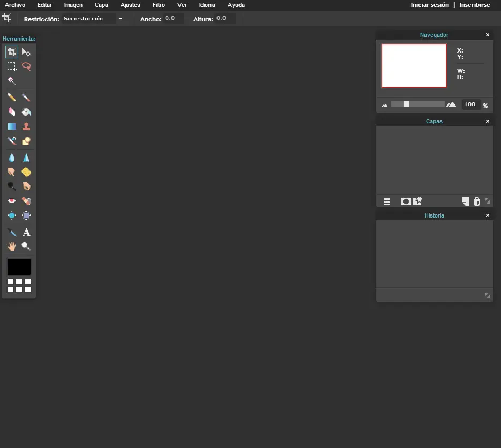Add a layer mask in Capas panel
This screenshot has width=501, height=448.
[x=406, y=201]
